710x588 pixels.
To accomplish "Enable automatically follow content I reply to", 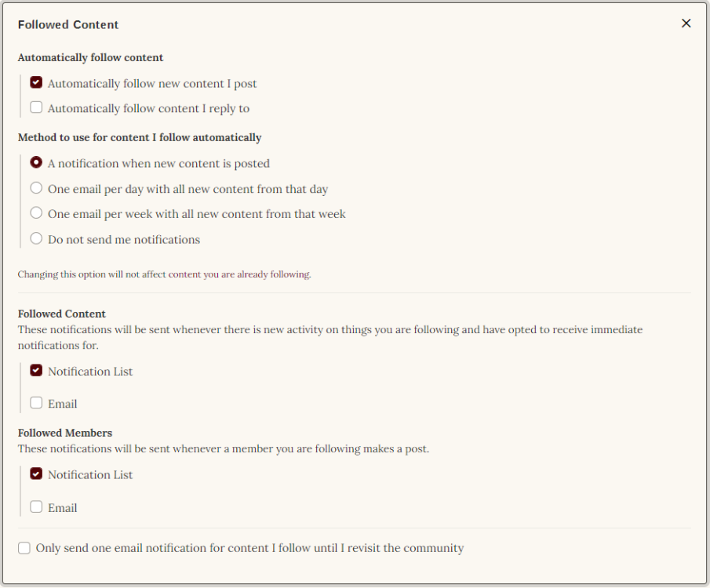I will [36, 107].
